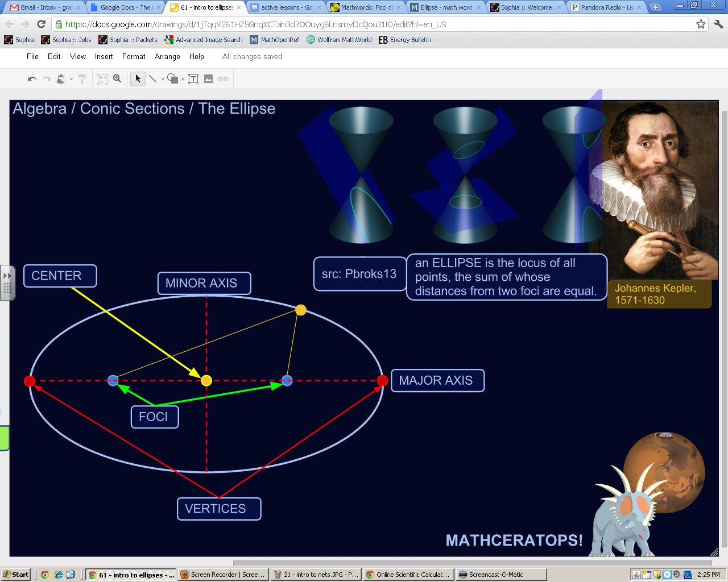Open the Chrome wrench menu
This screenshot has height=582, width=728.
pyautogui.click(x=718, y=24)
